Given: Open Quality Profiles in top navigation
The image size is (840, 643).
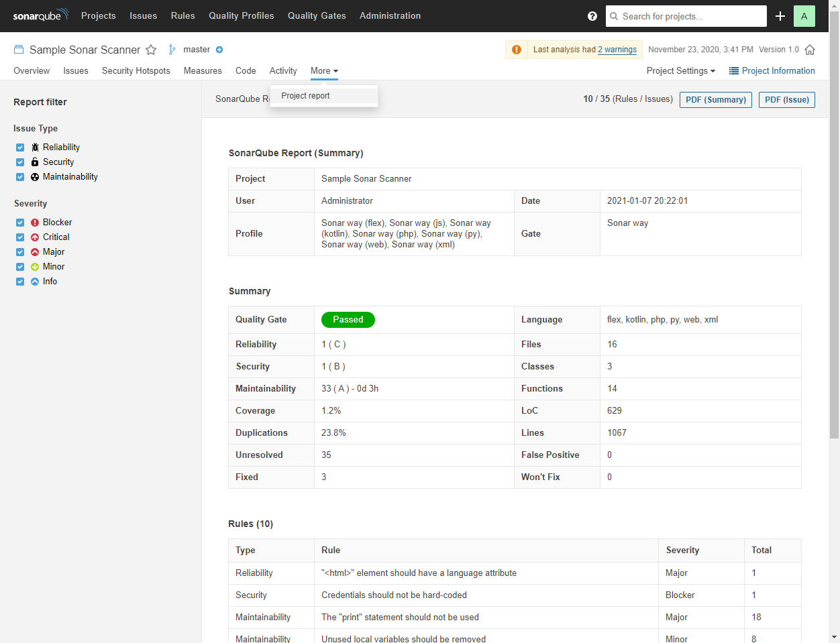Looking at the screenshot, I should click(242, 15).
